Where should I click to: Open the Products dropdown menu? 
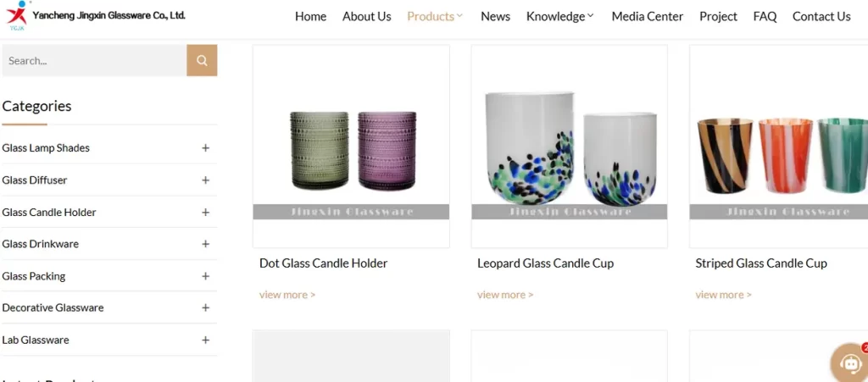click(435, 17)
